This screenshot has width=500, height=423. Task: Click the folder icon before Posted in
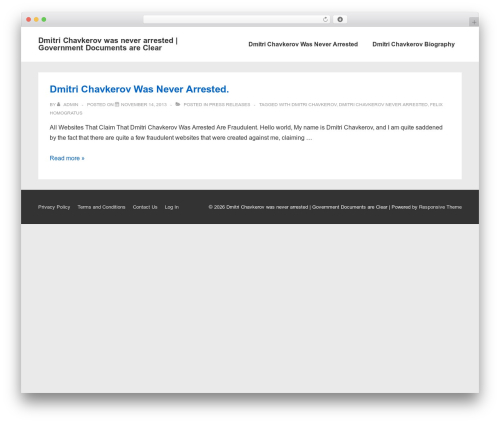(178, 104)
